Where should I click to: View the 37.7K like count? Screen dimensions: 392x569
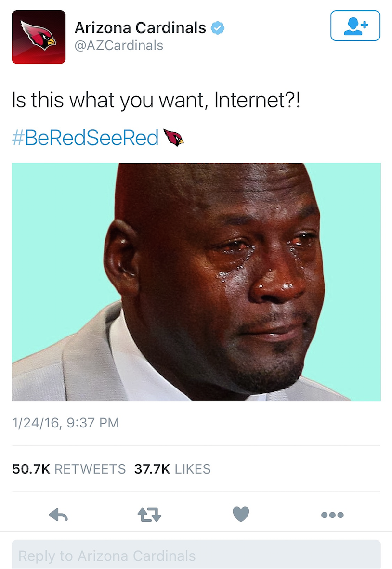pyautogui.click(x=152, y=469)
